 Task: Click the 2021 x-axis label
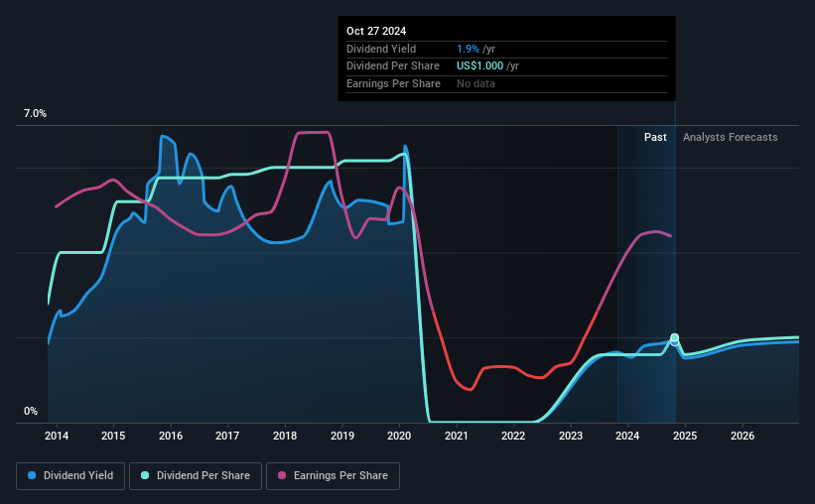point(457,436)
